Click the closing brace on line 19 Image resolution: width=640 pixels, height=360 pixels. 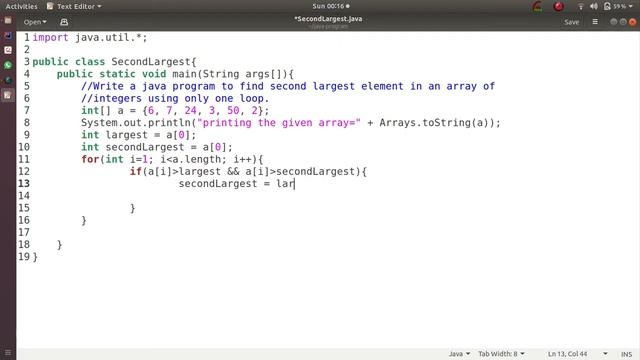tap(35, 257)
